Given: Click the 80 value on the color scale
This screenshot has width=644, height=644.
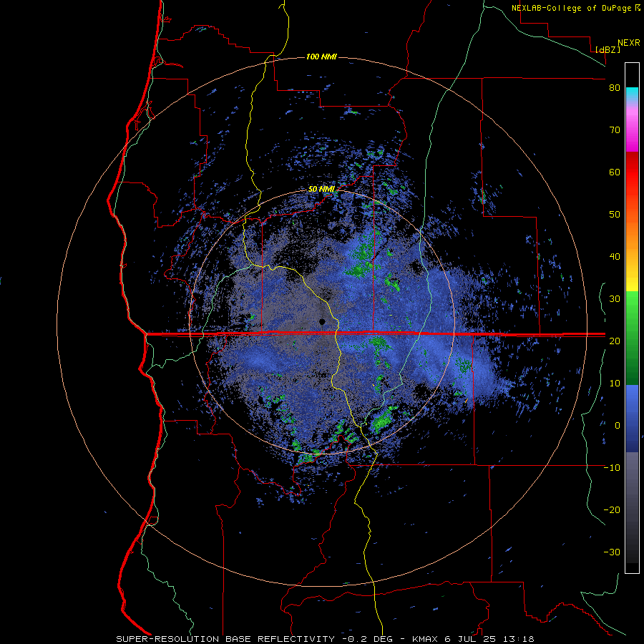Looking at the screenshot, I should point(615,88).
